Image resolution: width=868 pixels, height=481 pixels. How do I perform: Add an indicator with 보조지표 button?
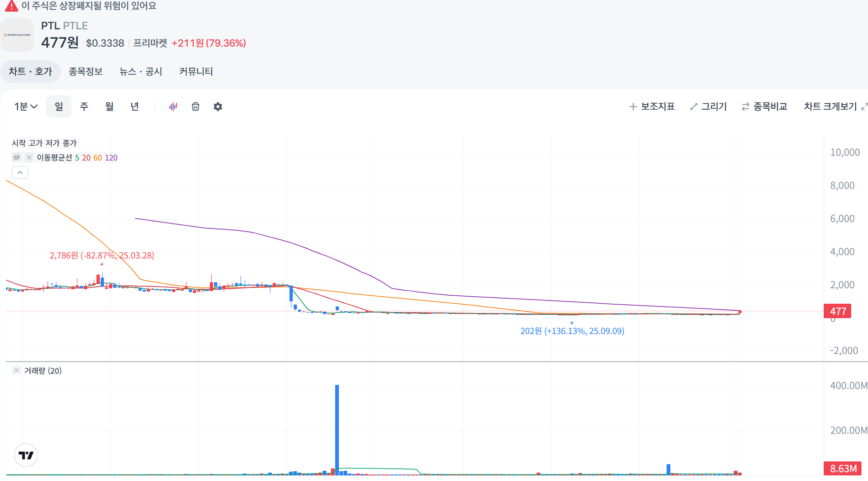[652, 107]
